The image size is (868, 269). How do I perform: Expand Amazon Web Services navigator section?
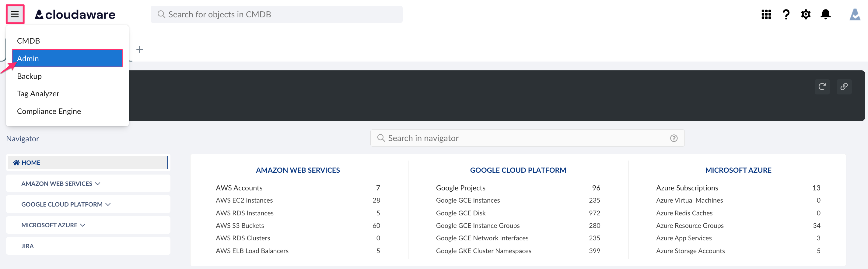[x=61, y=183]
